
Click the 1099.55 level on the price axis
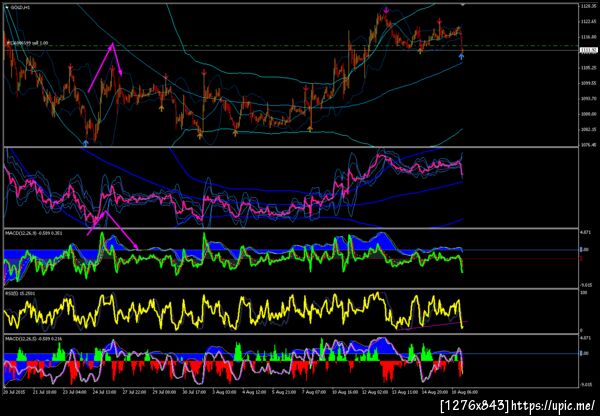click(x=589, y=83)
